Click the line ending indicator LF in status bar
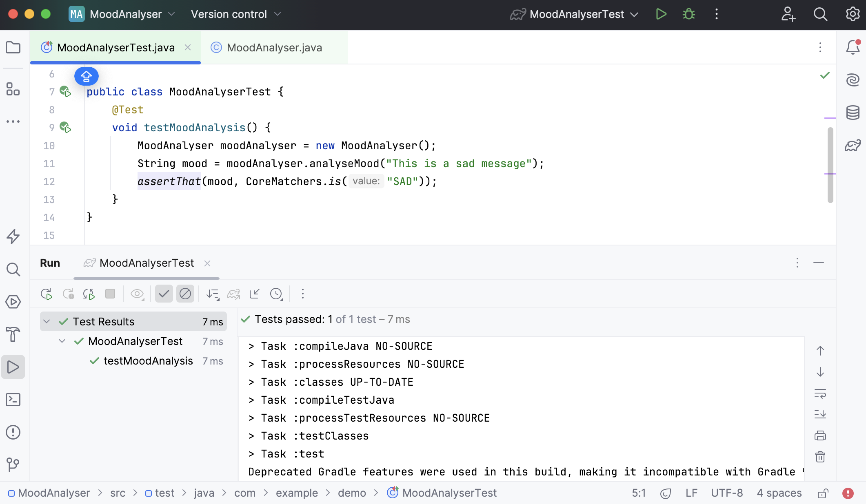The width and height of the screenshot is (866, 504). (x=692, y=493)
